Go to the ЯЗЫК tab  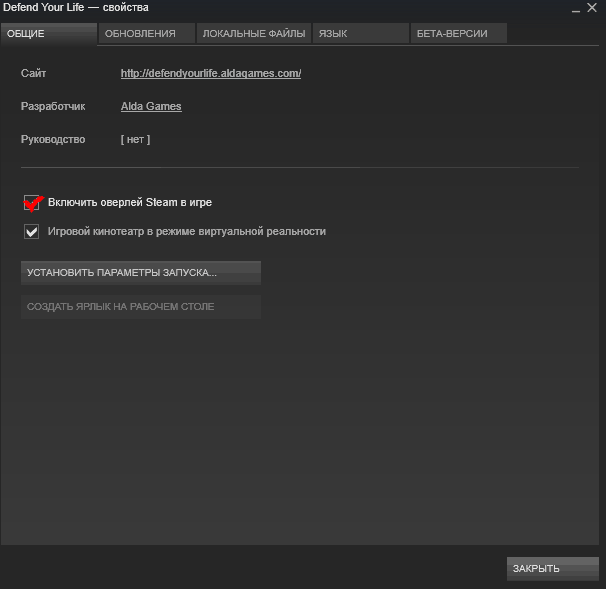tap(333, 33)
